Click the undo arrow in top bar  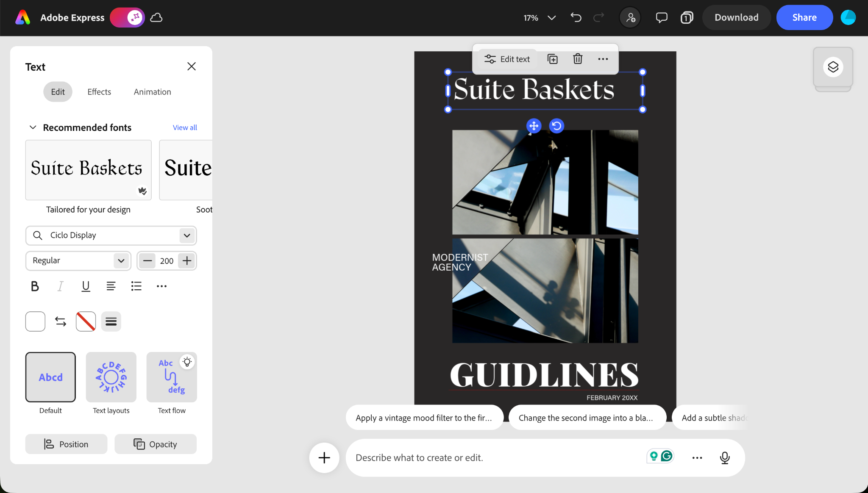(x=576, y=17)
